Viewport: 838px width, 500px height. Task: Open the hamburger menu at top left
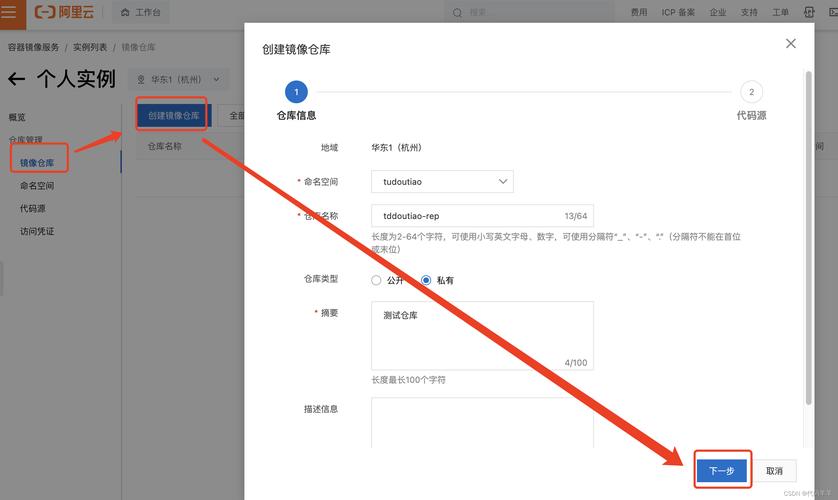click(10, 12)
